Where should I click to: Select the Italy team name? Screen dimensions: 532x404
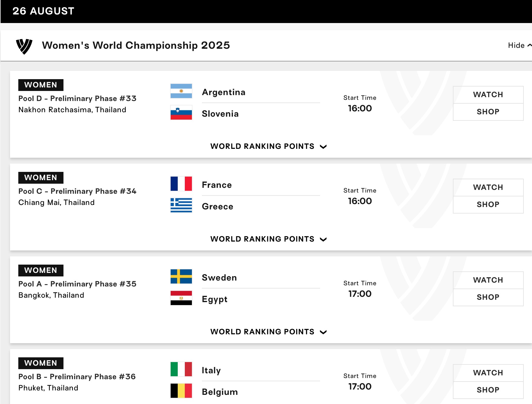pos(211,370)
